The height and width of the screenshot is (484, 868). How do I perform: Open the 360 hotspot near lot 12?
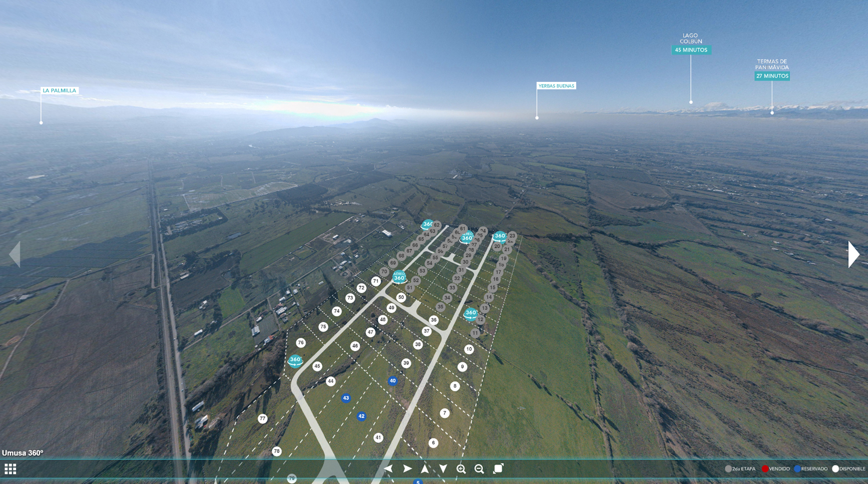pos(471,314)
